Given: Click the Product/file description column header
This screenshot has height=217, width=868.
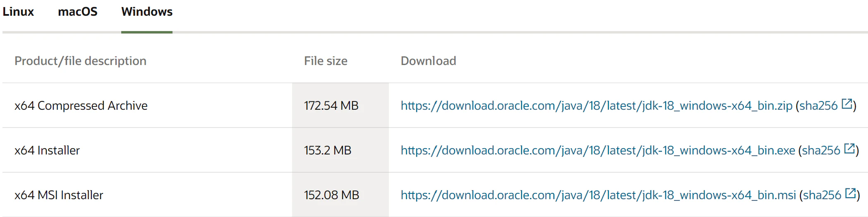Looking at the screenshot, I should pos(80,61).
